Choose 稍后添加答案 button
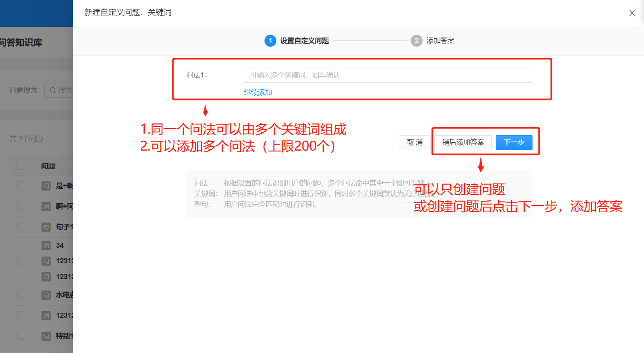 coord(463,142)
